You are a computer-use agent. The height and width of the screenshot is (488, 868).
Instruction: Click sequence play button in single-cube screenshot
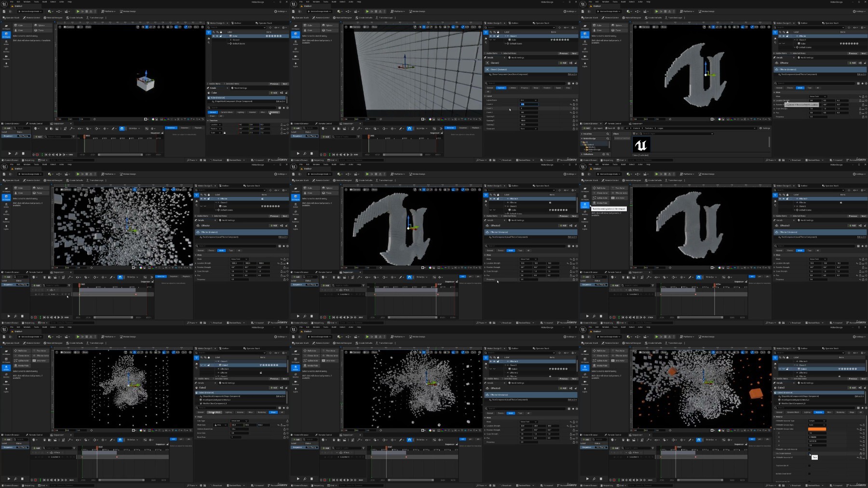click(x=10, y=153)
